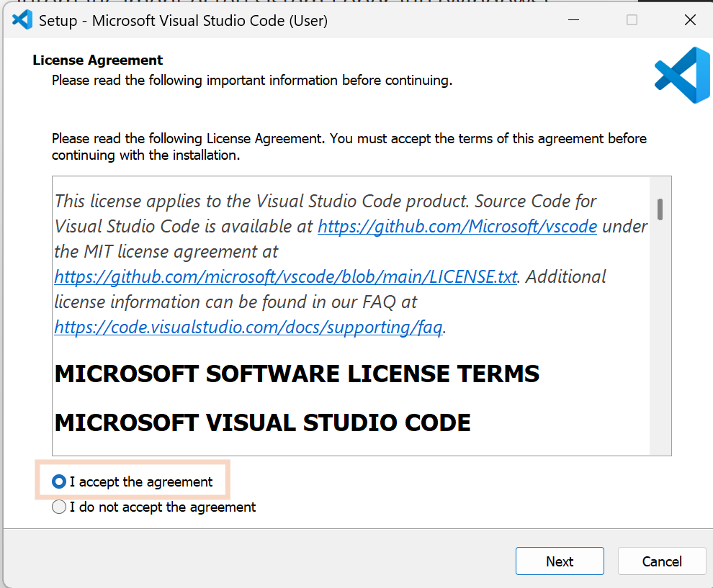Viewport: 713px width, 588px height.
Task: Click 'MICROSOFT VISUAL STUDIO CODE' heading
Action: 262,423
